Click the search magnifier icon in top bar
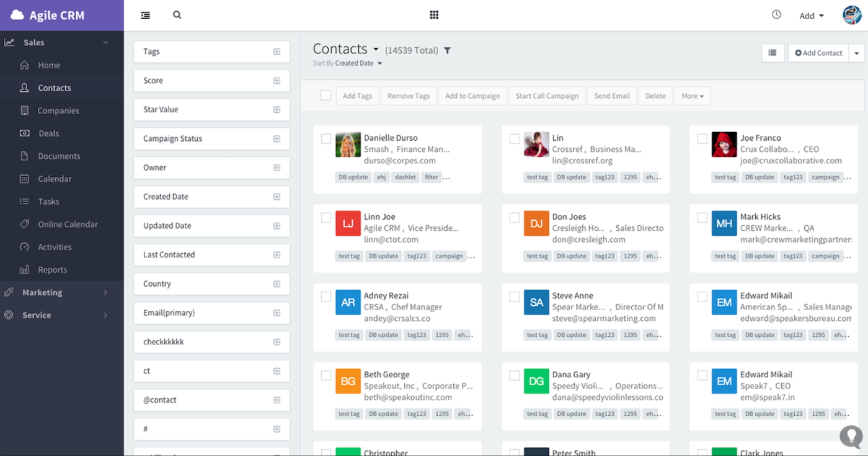This screenshot has width=868, height=456. (x=177, y=15)
